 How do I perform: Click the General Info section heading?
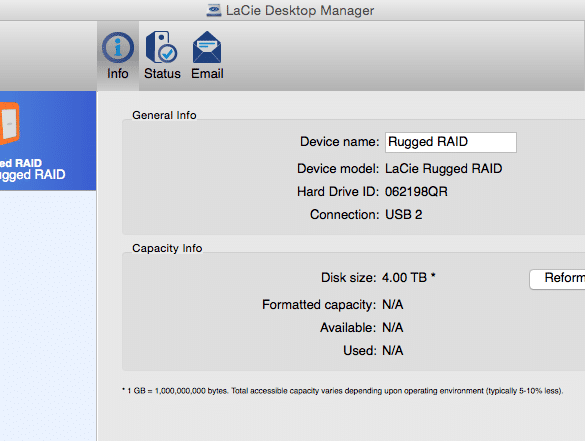click(164, 115)
